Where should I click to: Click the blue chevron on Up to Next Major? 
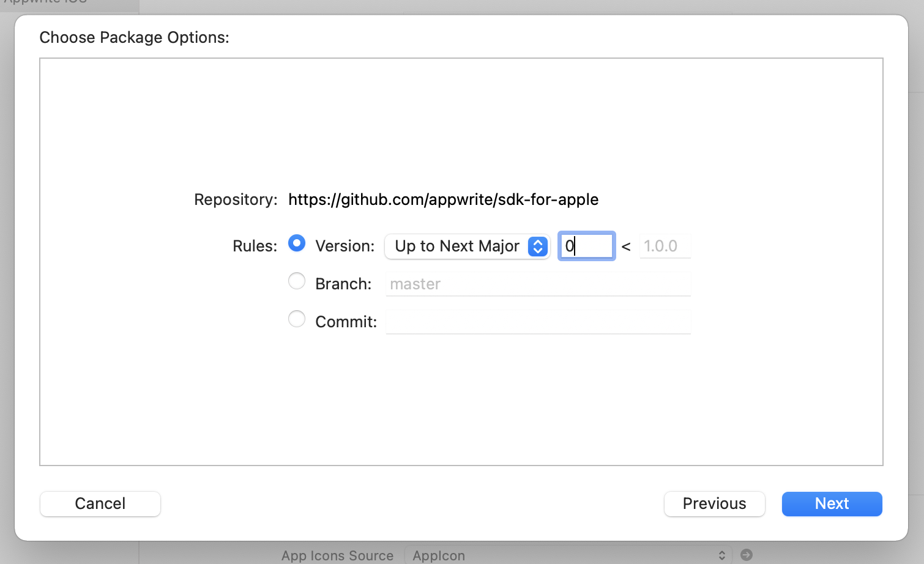point(538,247)
